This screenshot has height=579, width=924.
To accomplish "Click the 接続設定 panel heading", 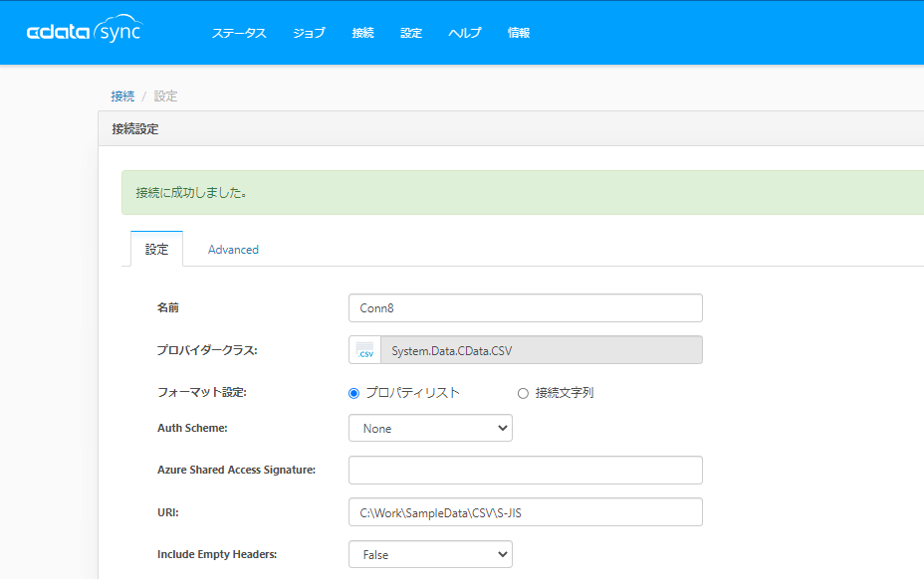I will tap(135, 129).
